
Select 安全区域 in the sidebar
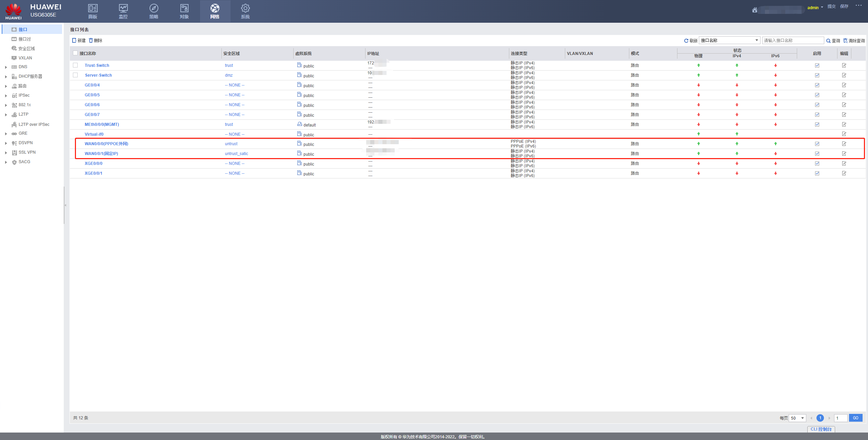coord(26,49)
